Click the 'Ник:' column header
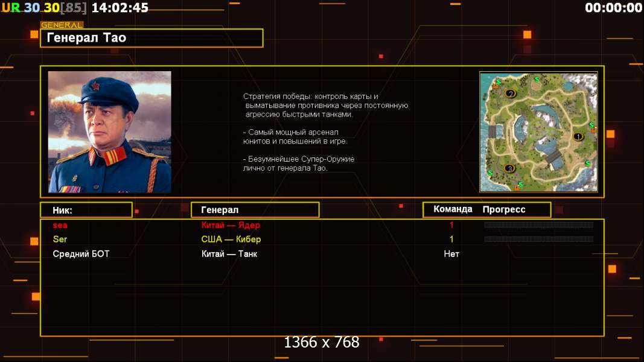This screenshot has height=362, width=644. click(x=86, y=210)
